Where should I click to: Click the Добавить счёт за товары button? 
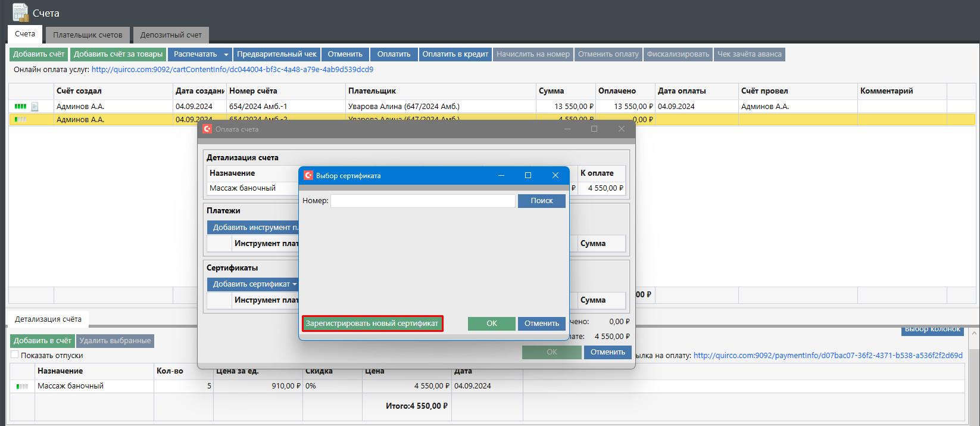pos(118,54)
